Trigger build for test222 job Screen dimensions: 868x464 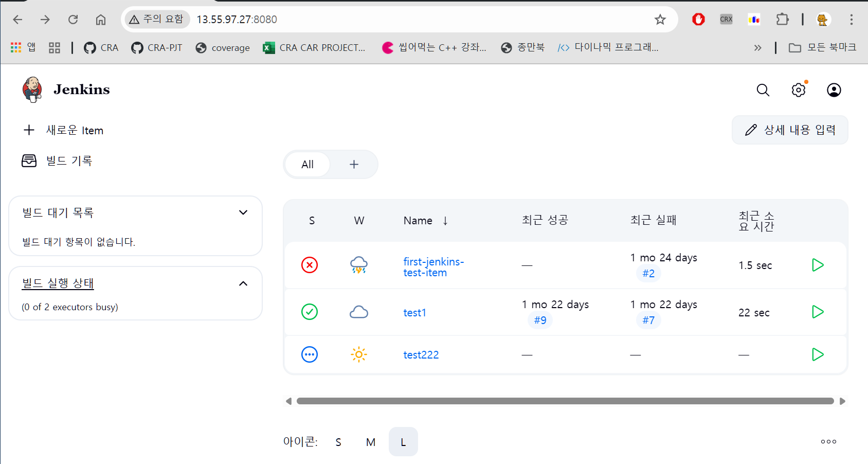click(817, 354)
